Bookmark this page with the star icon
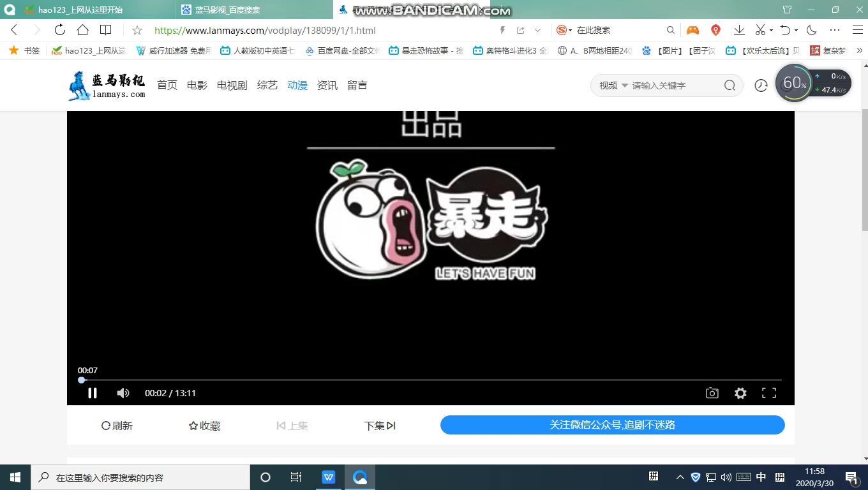This screenshot has width=868, height=490. tap(137, 30)
